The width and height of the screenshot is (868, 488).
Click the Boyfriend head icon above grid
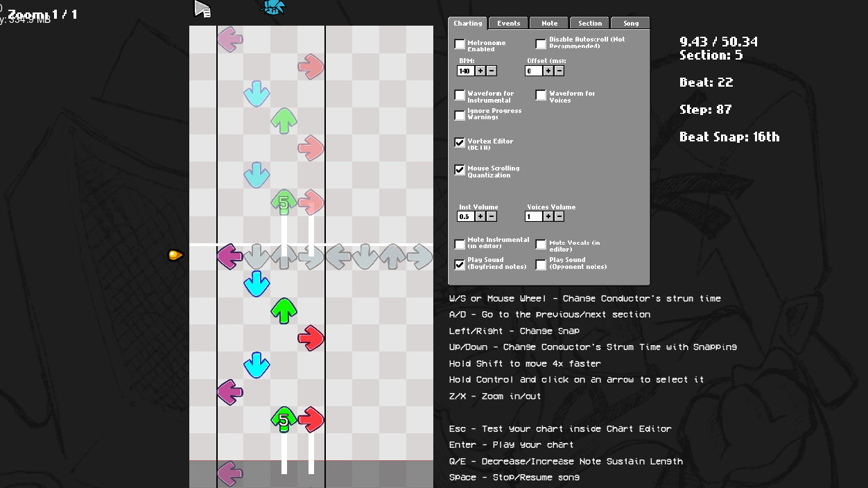273,8
